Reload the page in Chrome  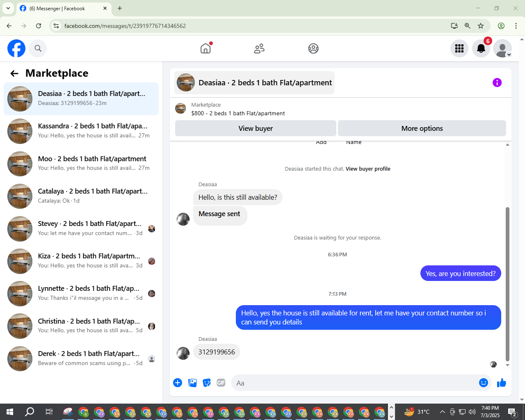(39, 26)
